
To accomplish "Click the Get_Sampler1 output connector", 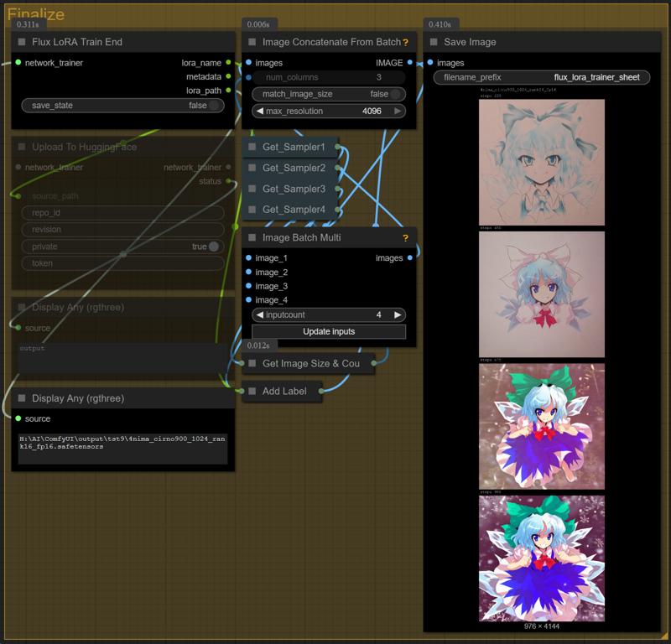I will click(338, 147).
